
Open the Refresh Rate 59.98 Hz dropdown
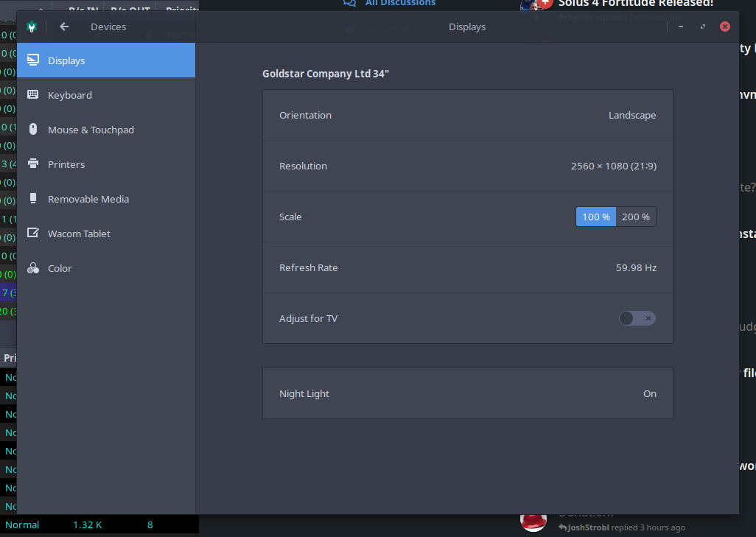click(x=636, y=267)
